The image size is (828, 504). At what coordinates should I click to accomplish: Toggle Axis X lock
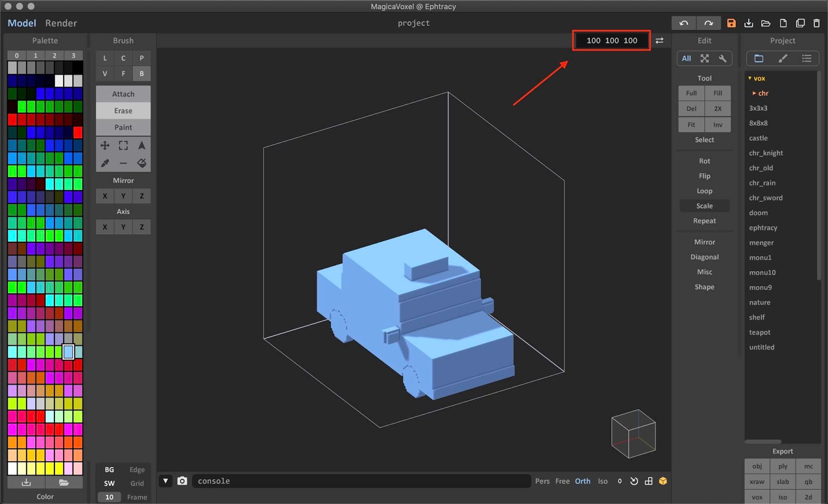coord(105,227)
